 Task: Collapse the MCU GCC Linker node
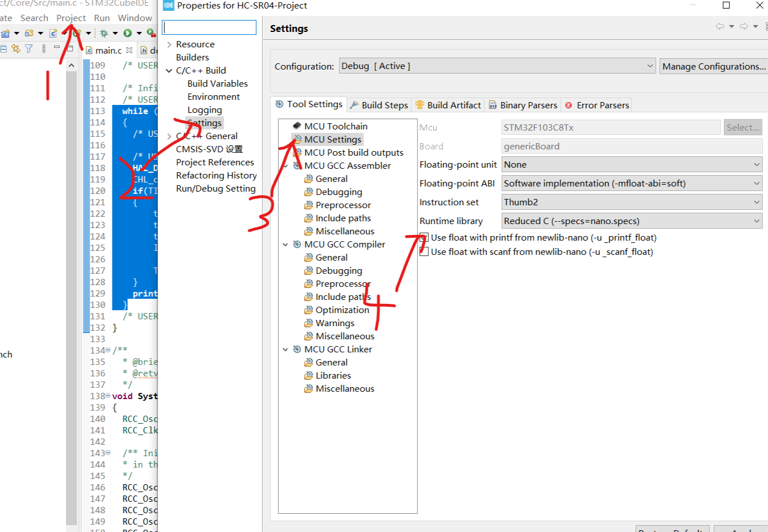coord(286,349)
